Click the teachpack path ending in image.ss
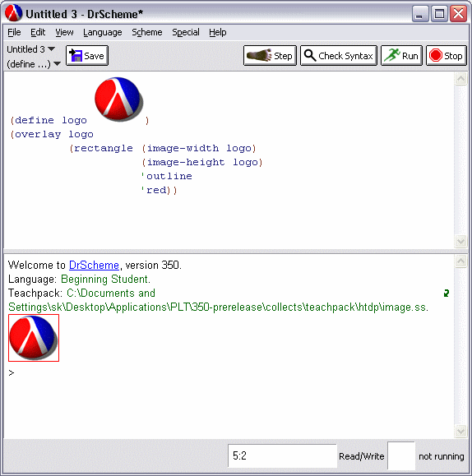 (x=218, y=300)
